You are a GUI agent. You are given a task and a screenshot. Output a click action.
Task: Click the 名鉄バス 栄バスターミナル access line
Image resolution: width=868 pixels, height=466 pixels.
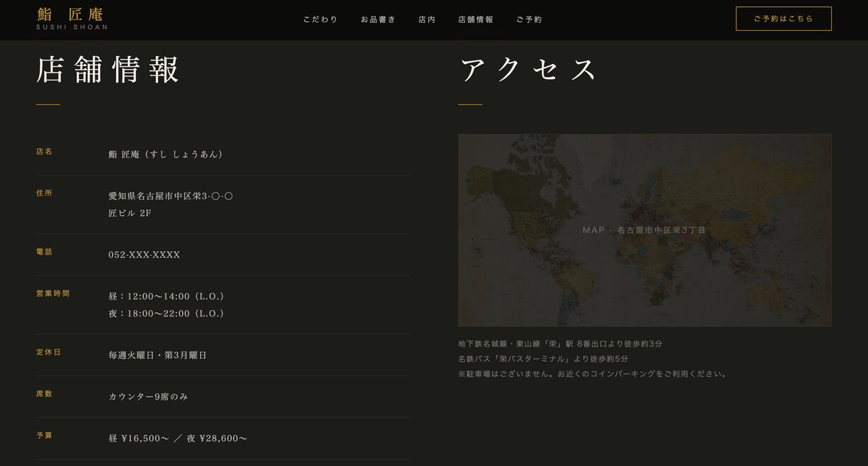[543, 359]
